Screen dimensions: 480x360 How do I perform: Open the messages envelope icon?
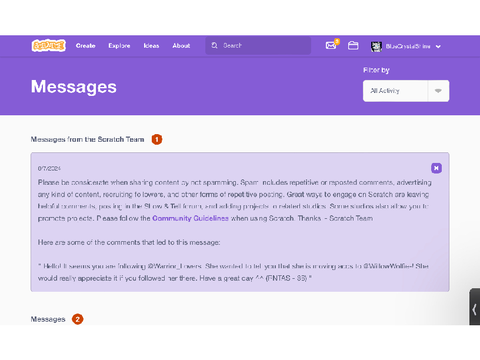point(331,46)
